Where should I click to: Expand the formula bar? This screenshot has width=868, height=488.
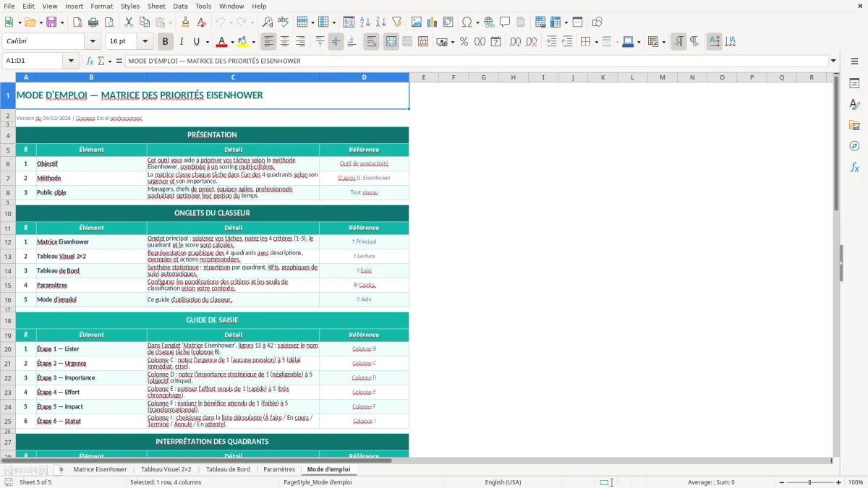(x=833, y=61)
